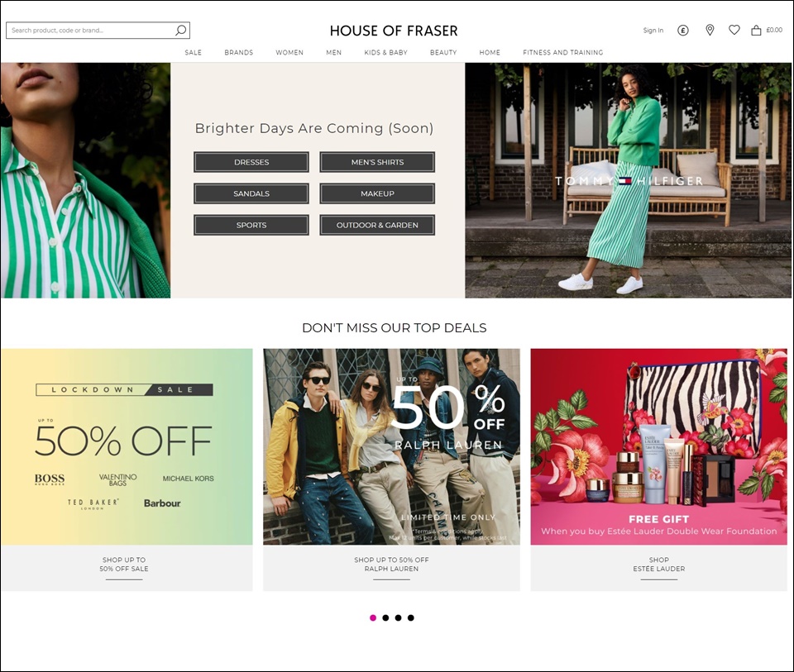Select the first pink carousel dot

pyautogui.click(x=373, y=617)
